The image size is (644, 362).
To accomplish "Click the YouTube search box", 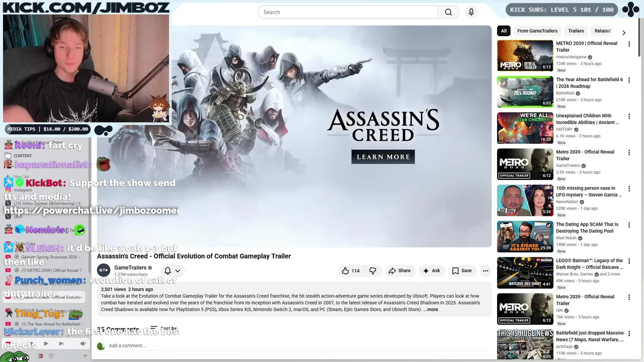I will [348, 12].
